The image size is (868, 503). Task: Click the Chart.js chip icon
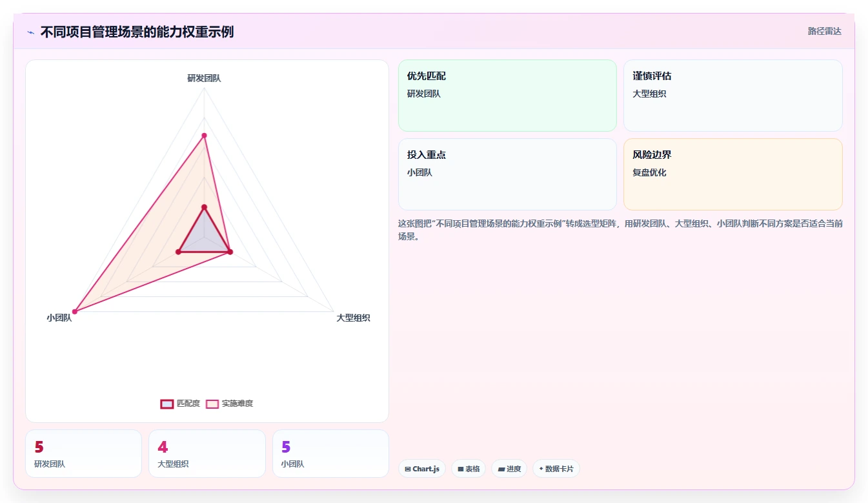[x=408, y=469]
